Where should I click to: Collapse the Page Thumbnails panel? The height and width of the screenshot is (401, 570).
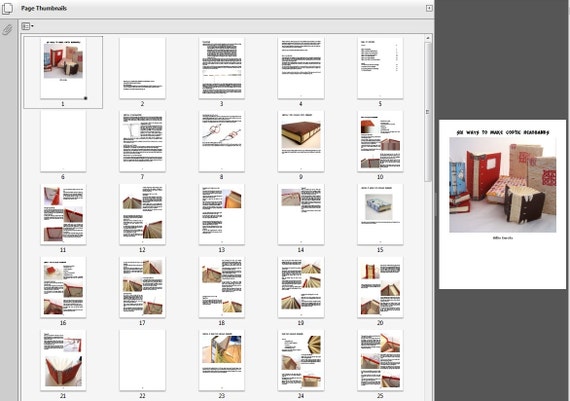tap(429, 8)
